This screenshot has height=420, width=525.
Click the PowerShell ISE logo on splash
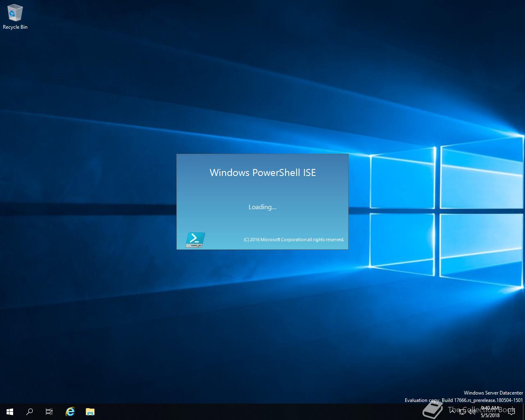click(195, 240)
